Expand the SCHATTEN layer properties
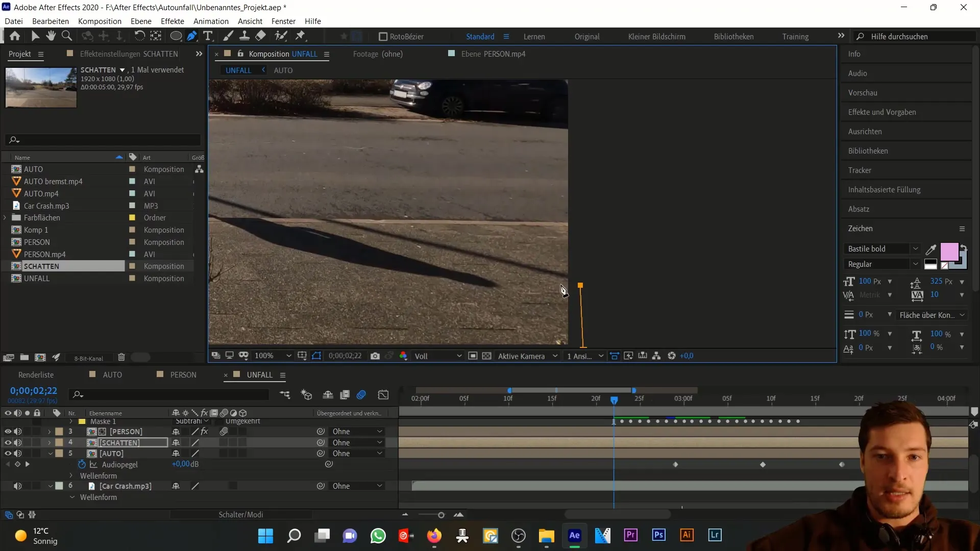 [x=50, y=443]
